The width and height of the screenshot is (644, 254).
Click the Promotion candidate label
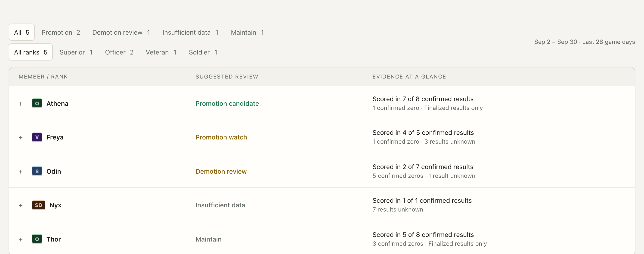227,103
